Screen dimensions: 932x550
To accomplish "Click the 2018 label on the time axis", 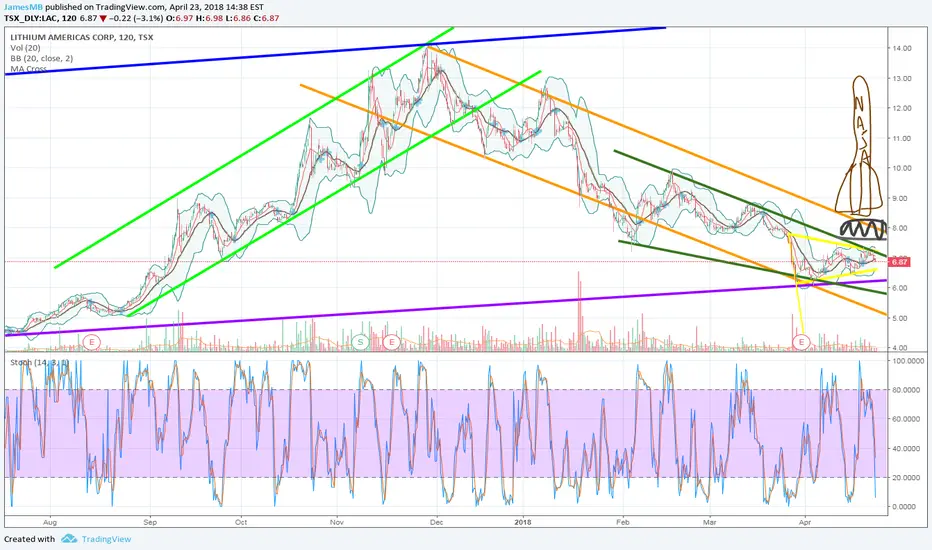I will (x=523, y=523).
